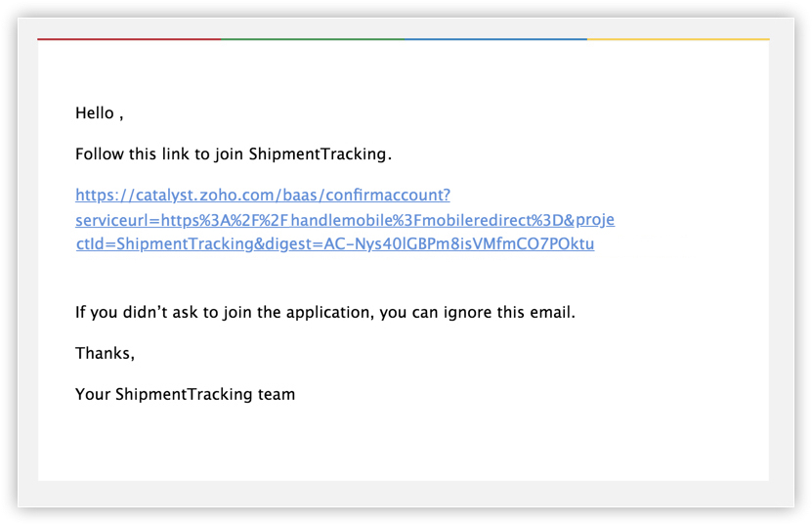Click the red segment of the top bar
The height and width of the screenshot is (525, 812).
pyautogui.click(x=129, y=39)
